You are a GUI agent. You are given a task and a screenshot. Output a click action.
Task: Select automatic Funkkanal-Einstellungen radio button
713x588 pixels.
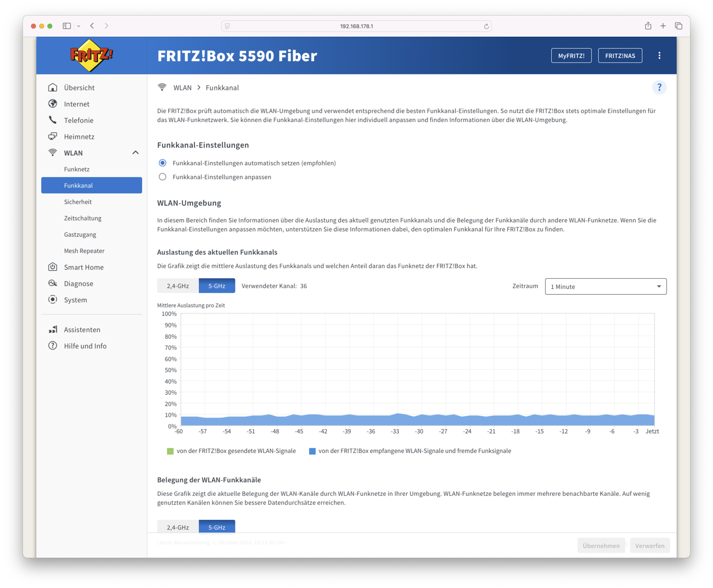(x=162, y=163)
